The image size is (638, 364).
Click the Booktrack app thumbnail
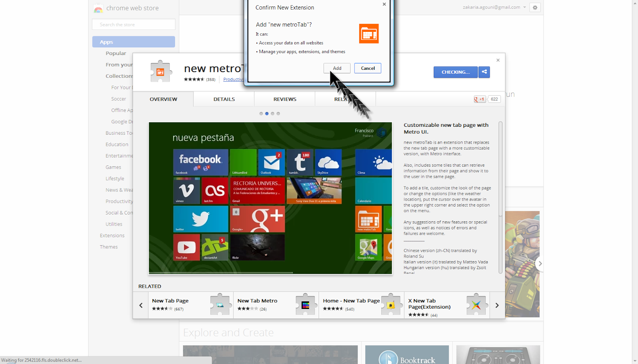coord(407,355)
